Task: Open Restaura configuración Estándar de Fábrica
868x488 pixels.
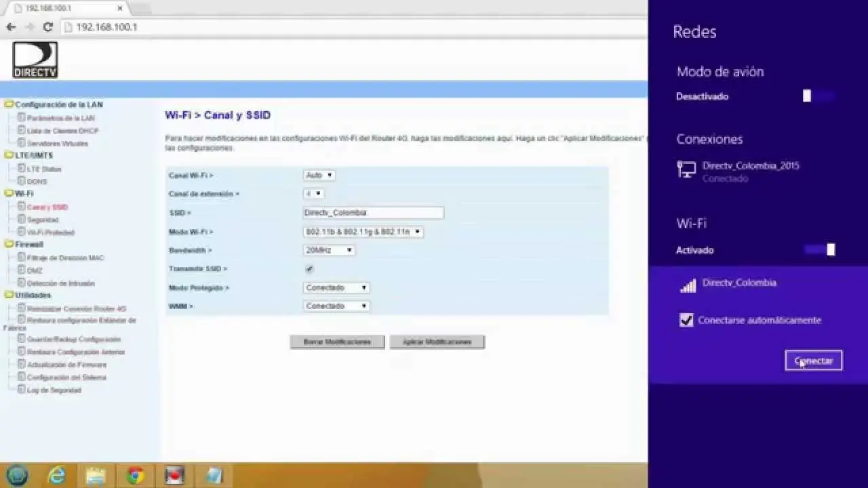Action: [x=81, y=320]
